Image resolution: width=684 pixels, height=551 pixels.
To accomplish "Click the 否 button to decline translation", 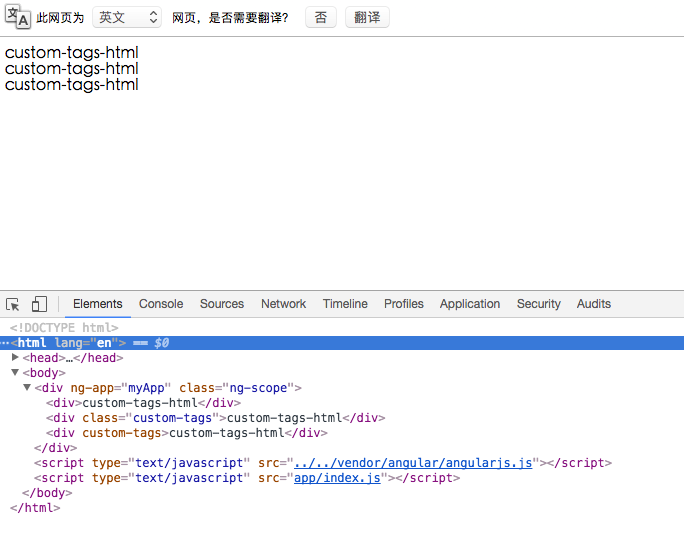I will (321, 17).
